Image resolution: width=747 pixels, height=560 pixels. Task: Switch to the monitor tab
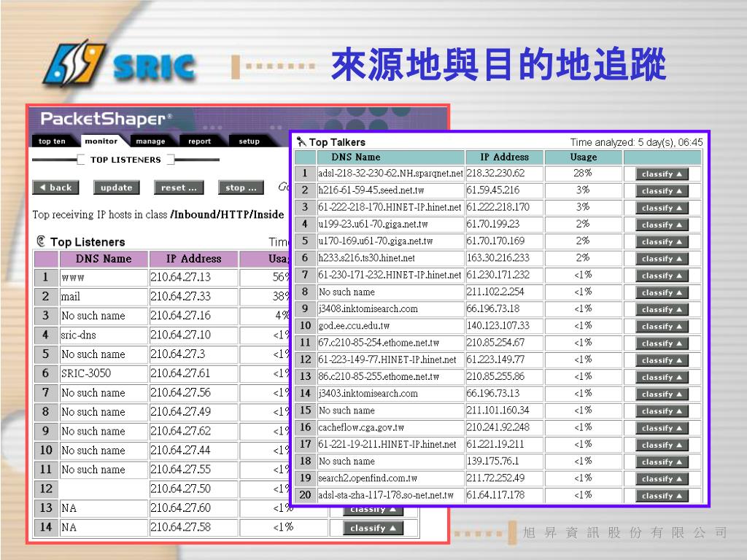pyautogui.click(x=101, y=141)
